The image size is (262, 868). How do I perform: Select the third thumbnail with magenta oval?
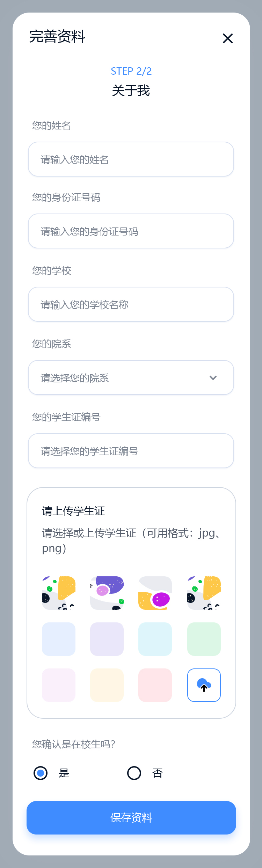tap(155, 593)
